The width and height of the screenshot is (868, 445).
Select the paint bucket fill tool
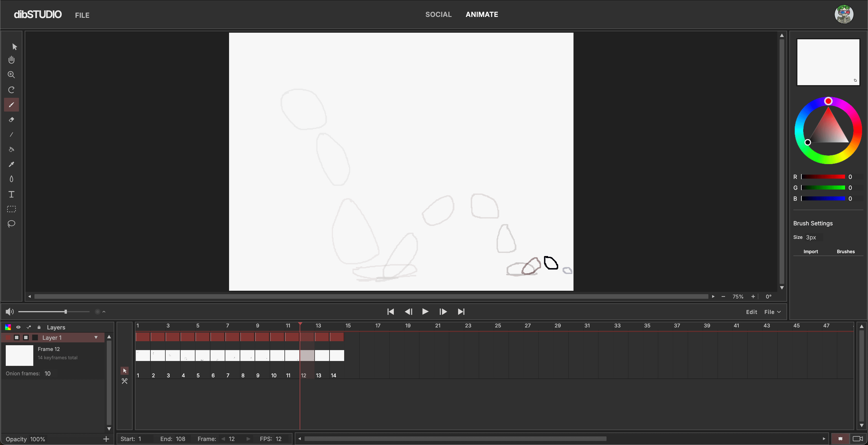(x=11, y=149)
